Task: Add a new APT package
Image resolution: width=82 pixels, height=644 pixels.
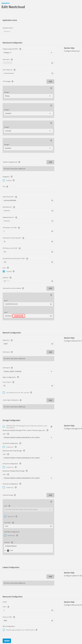Action: pyautogui.click(x=50, y=81)
